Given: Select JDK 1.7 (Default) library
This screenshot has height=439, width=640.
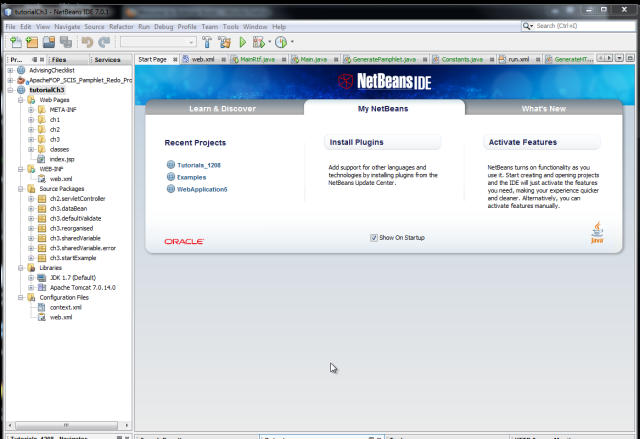Looking at the screenshot, I should click(73, 278).
